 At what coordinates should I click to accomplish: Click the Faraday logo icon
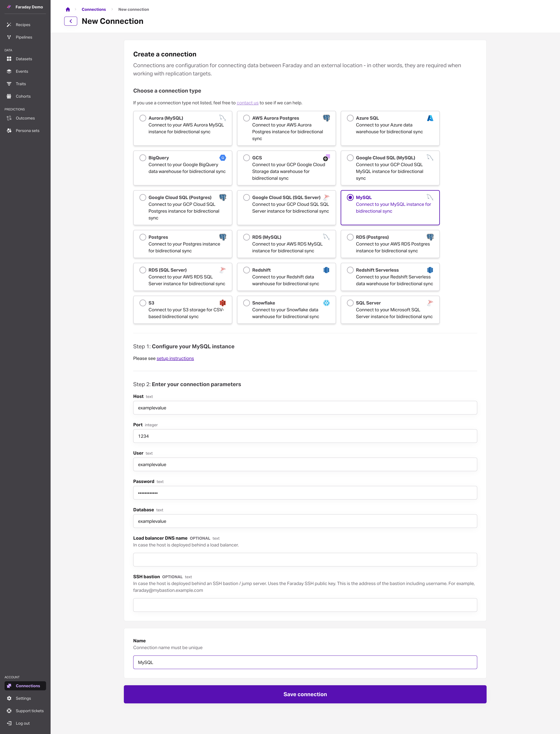pyautogui.click(x=9, y=7)
